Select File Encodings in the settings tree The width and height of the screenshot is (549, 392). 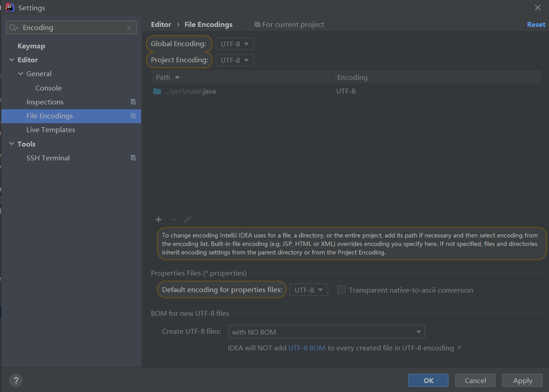point(71,116)
